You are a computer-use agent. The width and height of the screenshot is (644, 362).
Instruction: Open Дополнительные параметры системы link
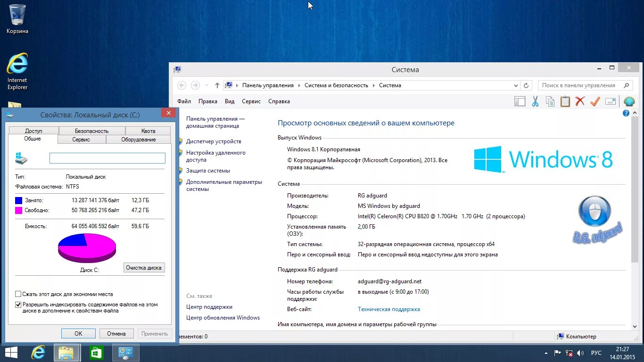[x=224, y=185]
